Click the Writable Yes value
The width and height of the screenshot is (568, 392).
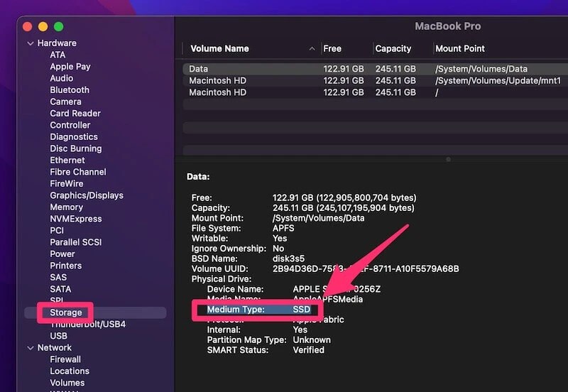pos(280,239)
